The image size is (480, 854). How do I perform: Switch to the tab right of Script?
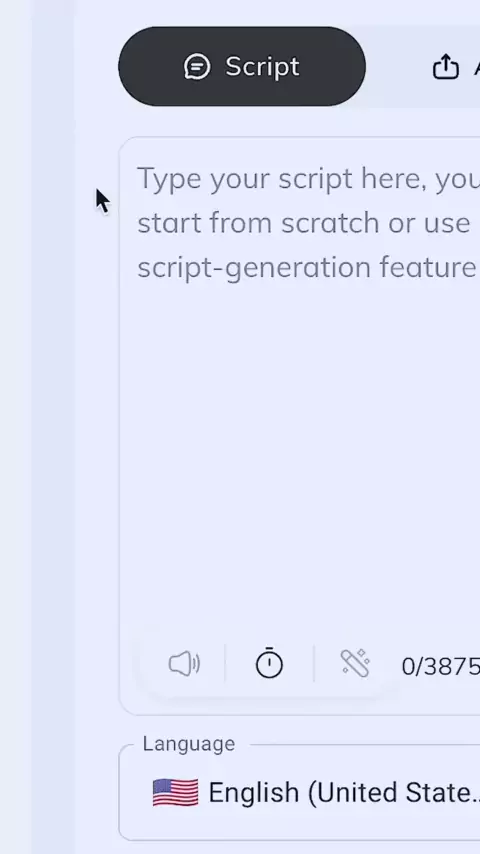(455, 67)
